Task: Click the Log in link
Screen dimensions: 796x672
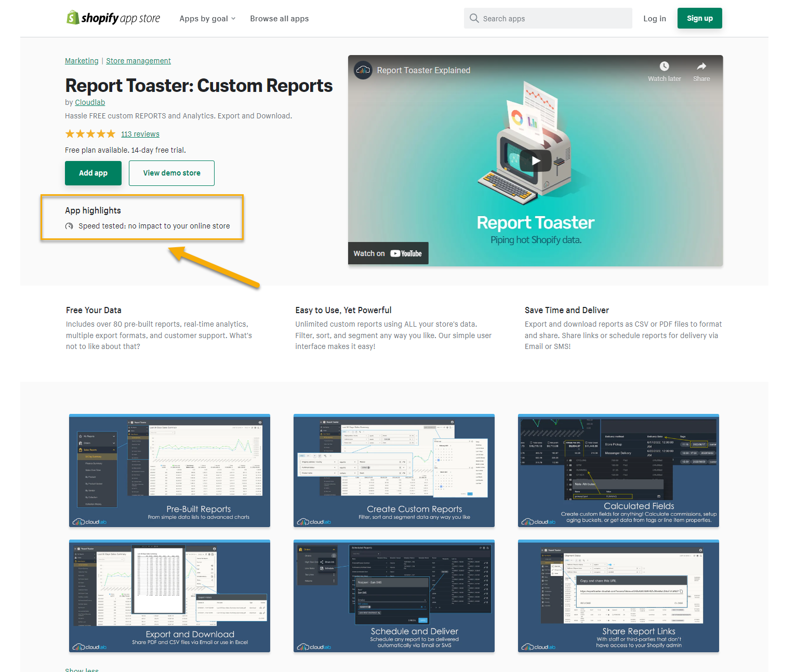Action: pyautogui.click(x=654, y=19)
